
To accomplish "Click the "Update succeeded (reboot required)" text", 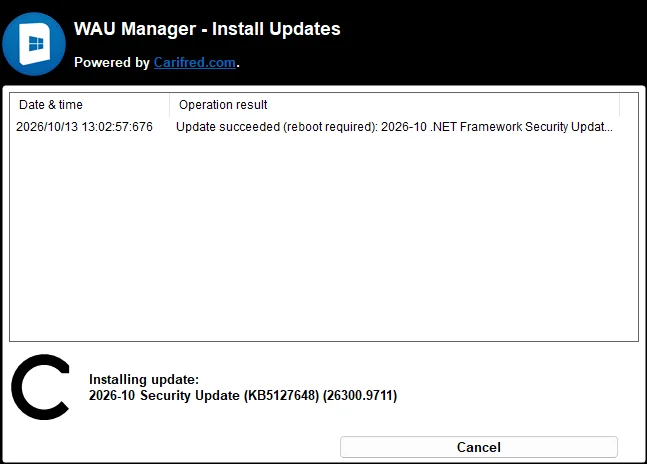I will (x=276, y=127).
